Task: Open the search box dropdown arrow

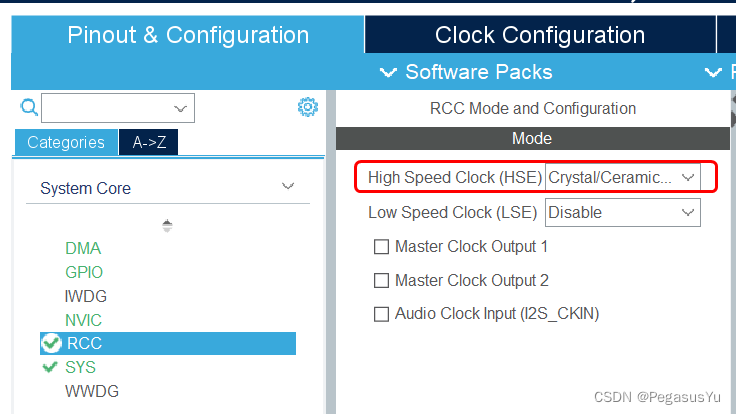Action: coord(181,108)
